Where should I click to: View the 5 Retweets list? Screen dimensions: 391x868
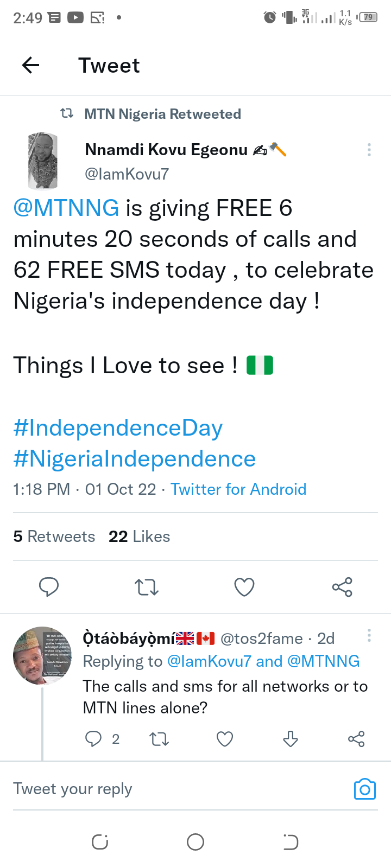(54, 537)
